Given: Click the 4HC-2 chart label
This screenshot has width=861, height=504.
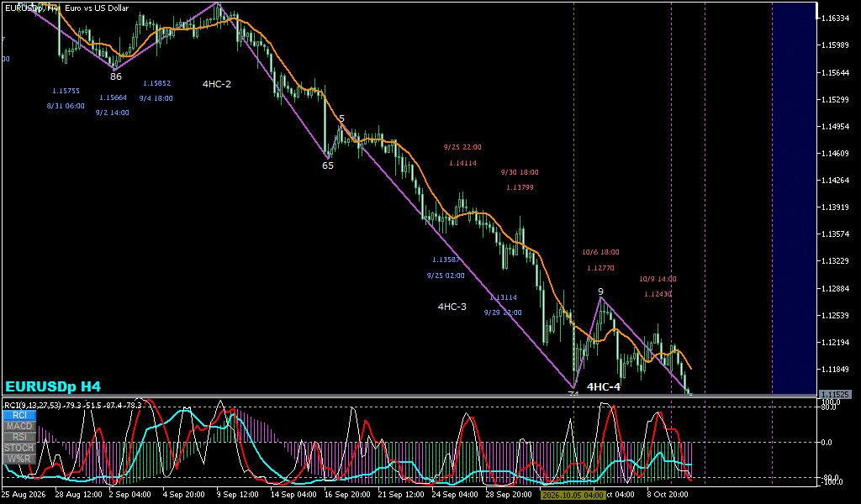Looking at the screenshot, I should 217,84.
